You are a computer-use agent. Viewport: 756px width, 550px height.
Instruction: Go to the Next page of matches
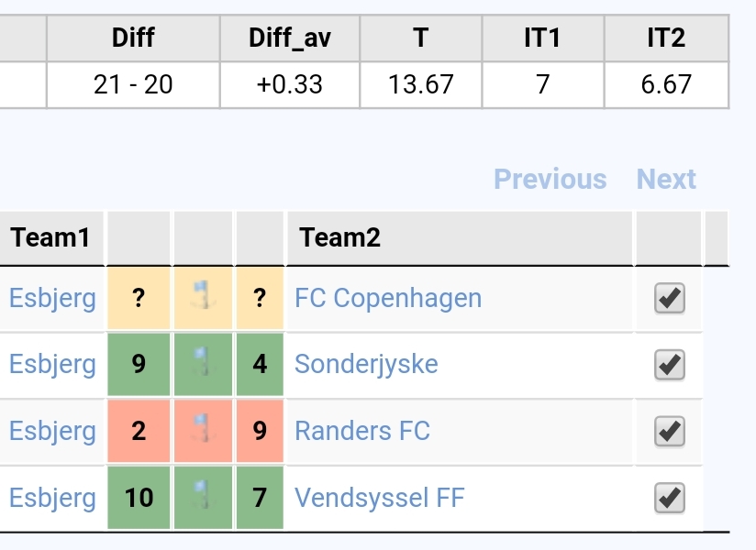click(666, 179)
